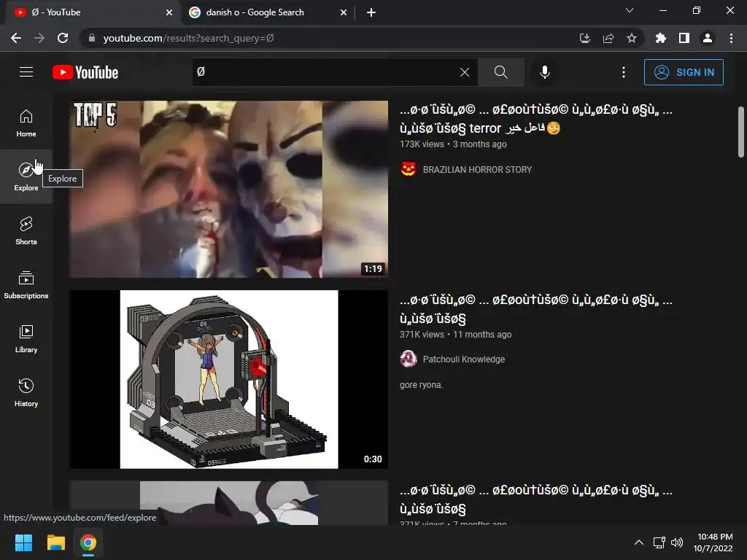The height and width of the screenshot is (560, 747).
Task: Click '371K views • 11 months ago' text
Action: point(455,334)
